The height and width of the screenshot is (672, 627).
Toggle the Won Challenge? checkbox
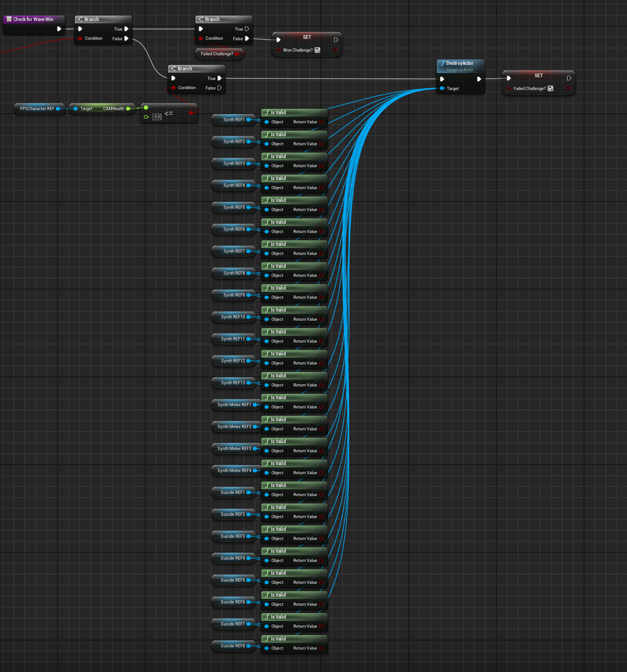pyautogui.click(x=318, y=50)
